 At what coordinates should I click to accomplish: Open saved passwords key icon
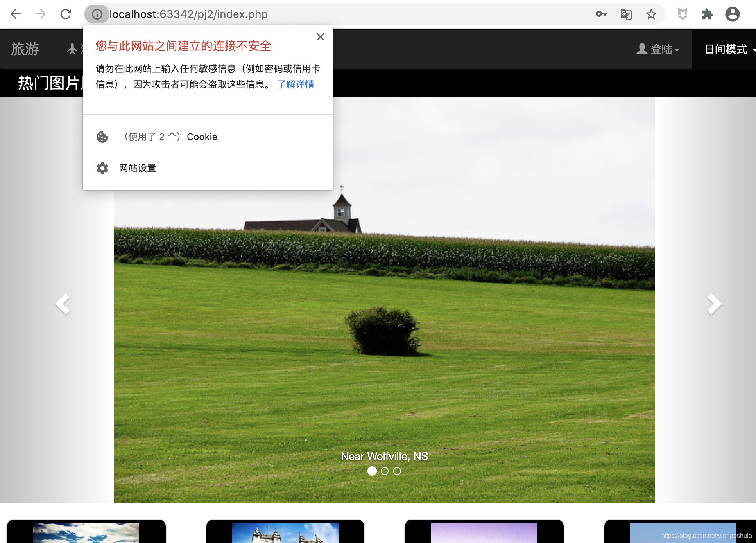point(601,14)
